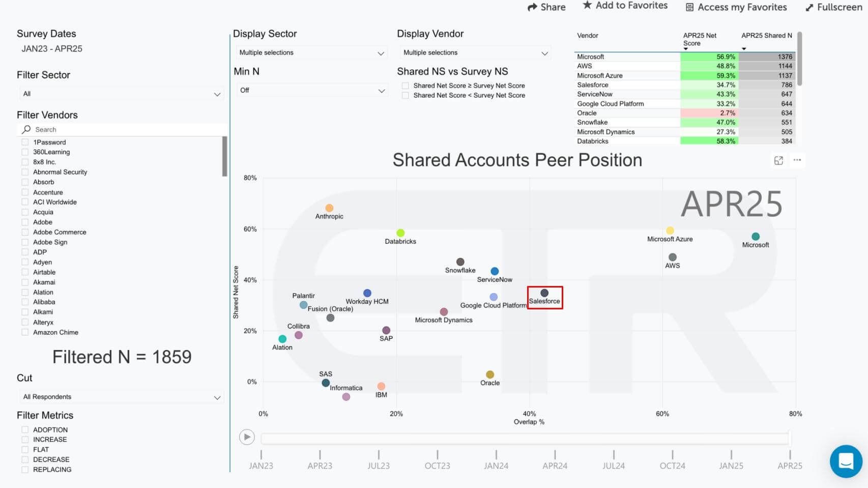Click the timeline slider track above the dates
Screen dimensions: 868x488
(524, 438)
